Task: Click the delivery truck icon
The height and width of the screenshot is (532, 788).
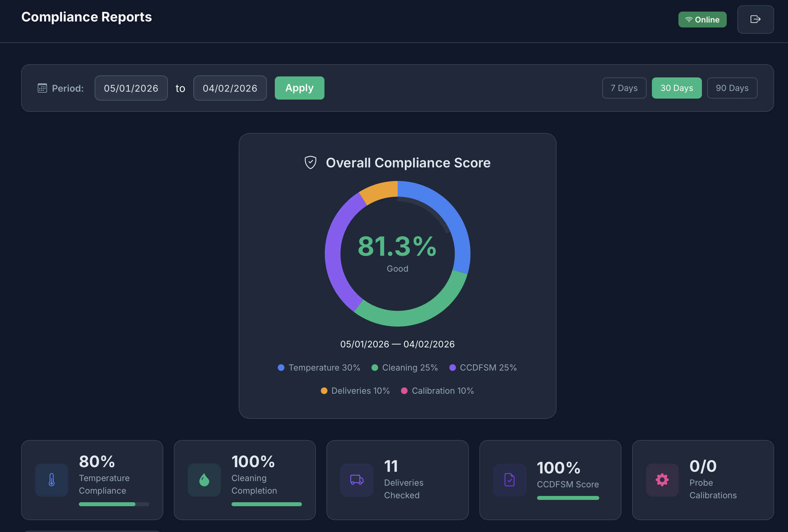Action: point(357,480)
